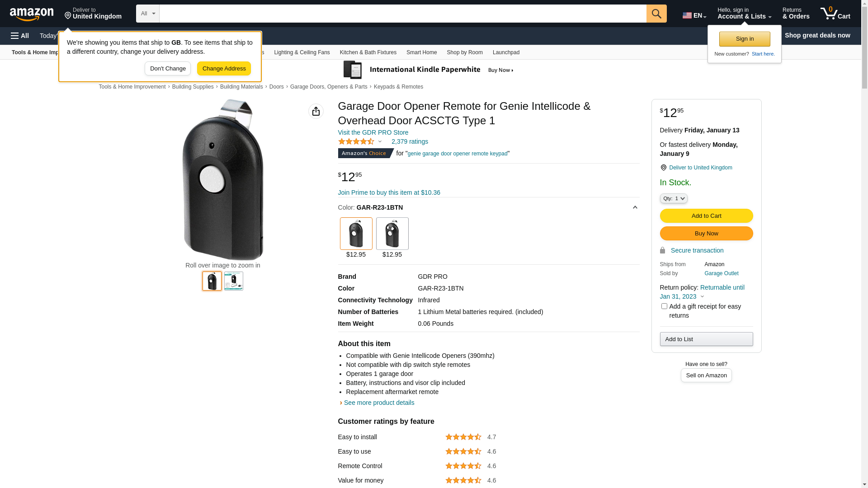Click the star rating popover
This screenshot has height=488, width=868.
[x=360, y=142]
